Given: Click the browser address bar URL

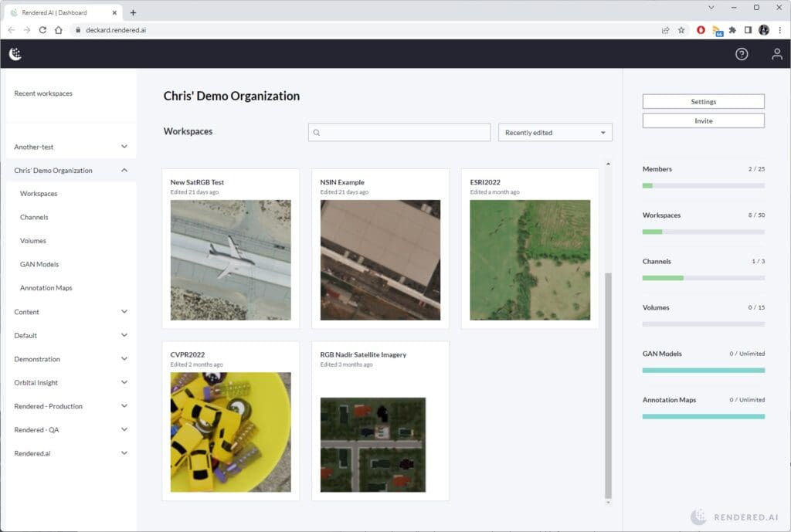Looking at the screenshot, I should pos(116,30).
